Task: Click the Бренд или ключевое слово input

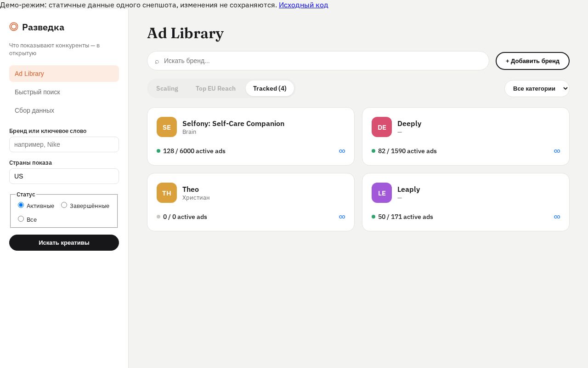Action: tap(64, 144)
